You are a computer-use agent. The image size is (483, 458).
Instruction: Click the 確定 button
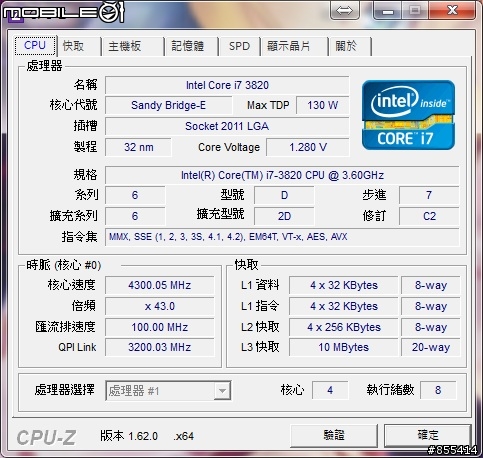pos(428,435)
